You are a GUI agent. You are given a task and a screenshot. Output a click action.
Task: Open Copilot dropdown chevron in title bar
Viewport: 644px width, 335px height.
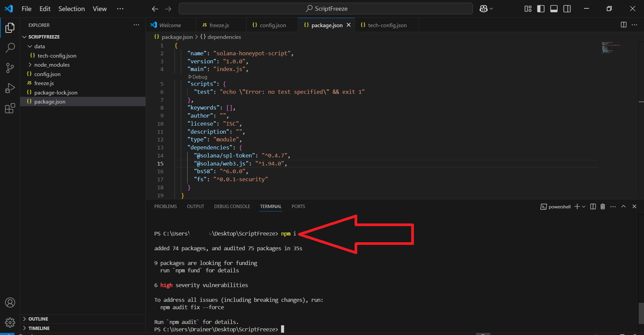pyautogui.click(x=491, y=9)
